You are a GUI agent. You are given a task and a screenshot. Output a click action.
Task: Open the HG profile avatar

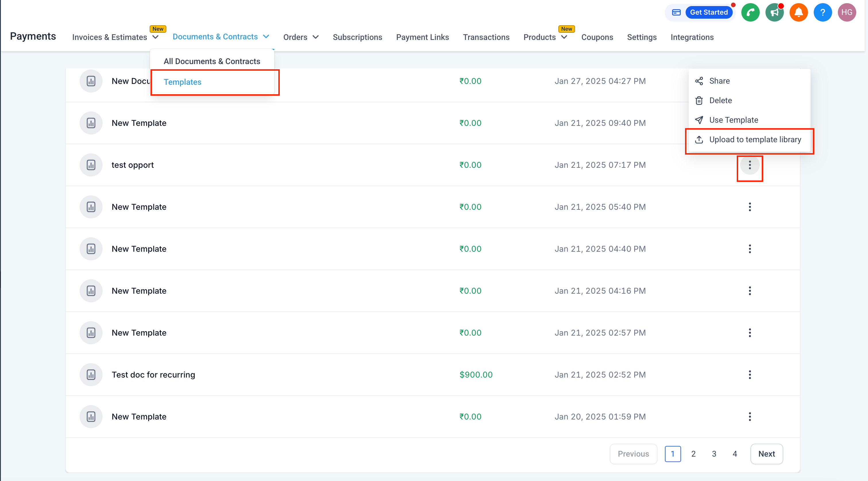[846, 12]
